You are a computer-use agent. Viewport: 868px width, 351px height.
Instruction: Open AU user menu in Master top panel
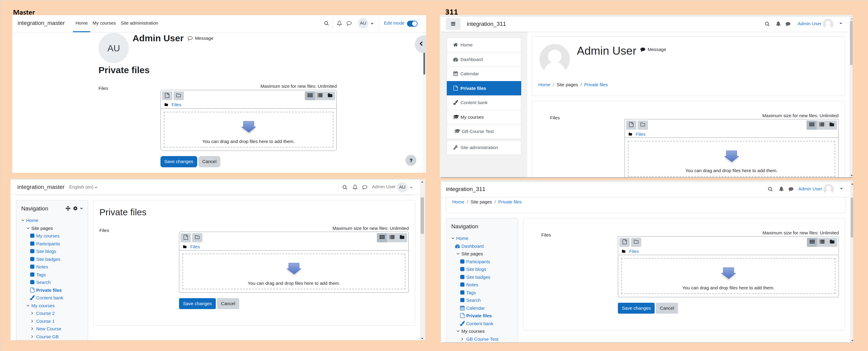[x=366, y=23]
